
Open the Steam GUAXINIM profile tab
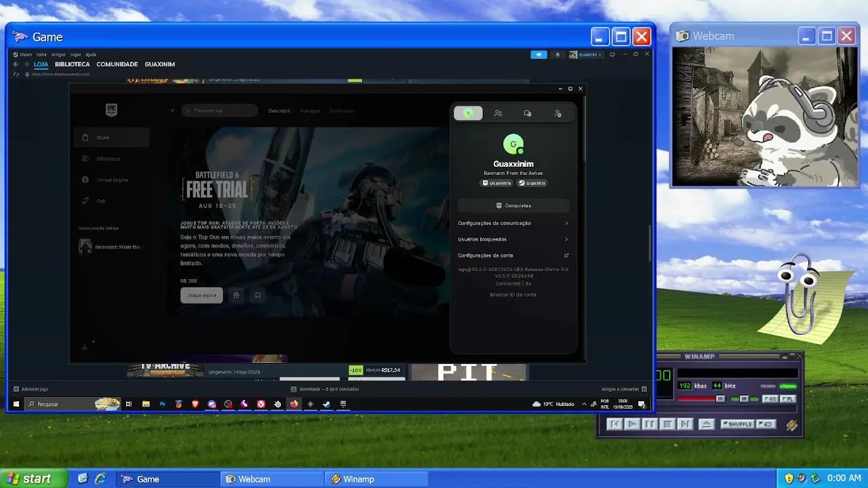[160, 64]
